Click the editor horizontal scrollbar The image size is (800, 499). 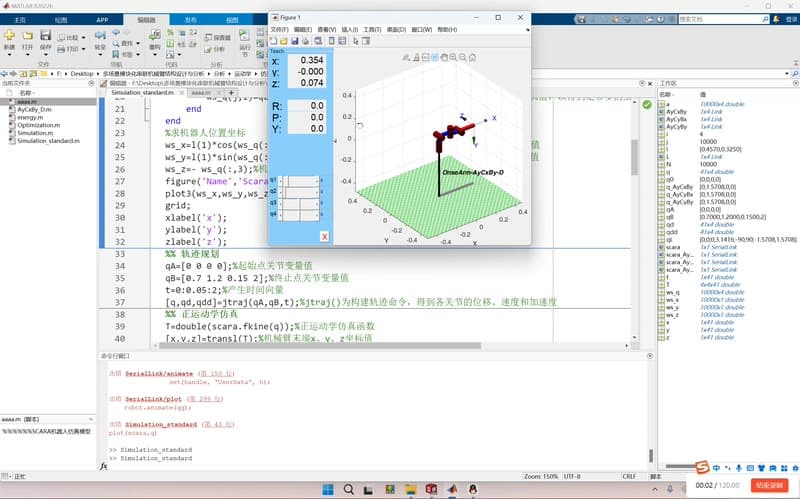pos(320,345)
